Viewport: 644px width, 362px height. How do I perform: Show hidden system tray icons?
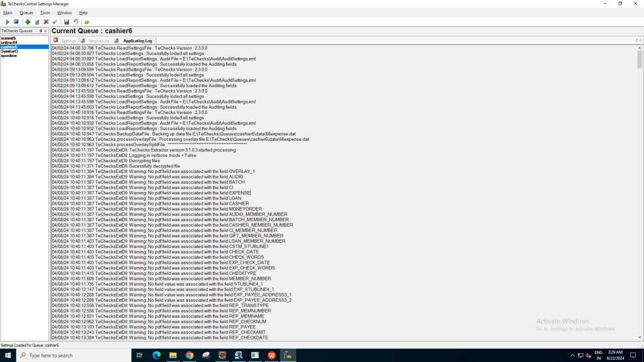click(x=572, y=355)
